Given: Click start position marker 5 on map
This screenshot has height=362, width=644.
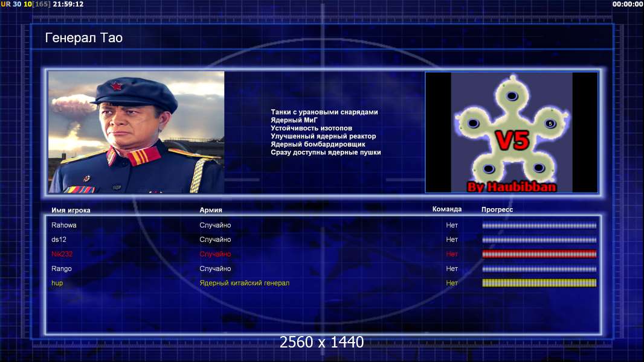Looking at the screenshot, I should pos(550,124).
